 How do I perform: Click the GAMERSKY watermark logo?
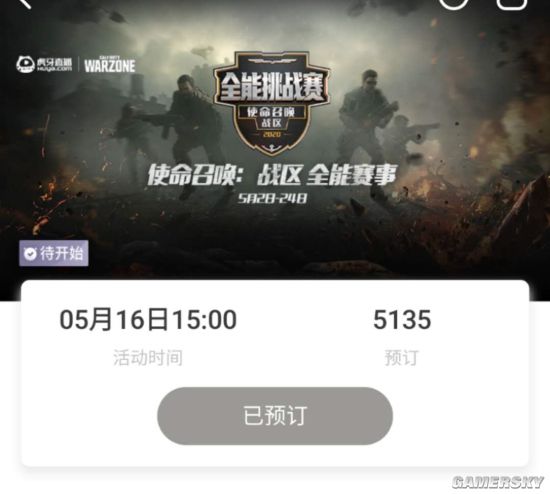pos(497,482)
